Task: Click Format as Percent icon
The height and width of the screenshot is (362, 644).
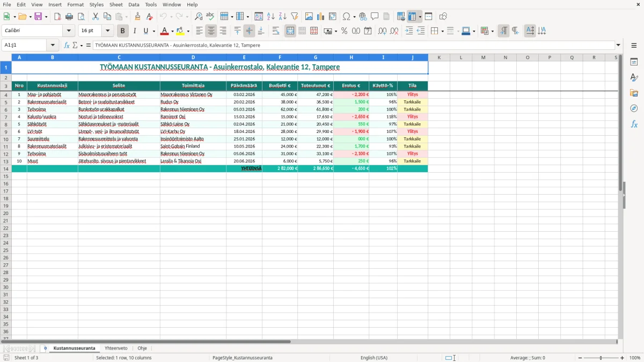Action: pyautogui.click(x=344, y=31)
